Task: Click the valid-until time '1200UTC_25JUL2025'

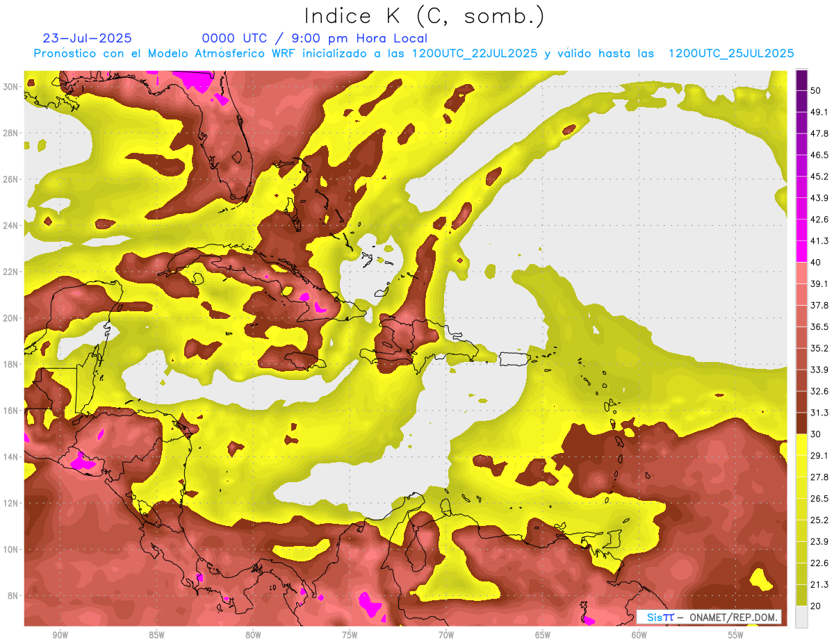Action: 731,53
